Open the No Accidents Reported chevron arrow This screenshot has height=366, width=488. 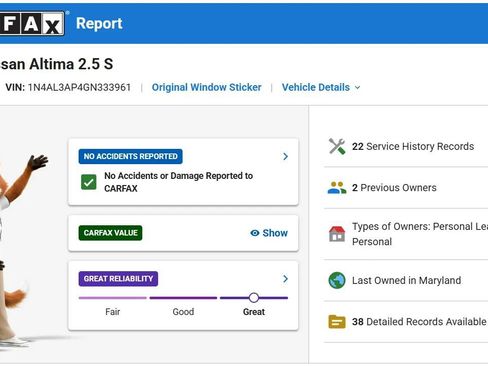click(285, 156)
